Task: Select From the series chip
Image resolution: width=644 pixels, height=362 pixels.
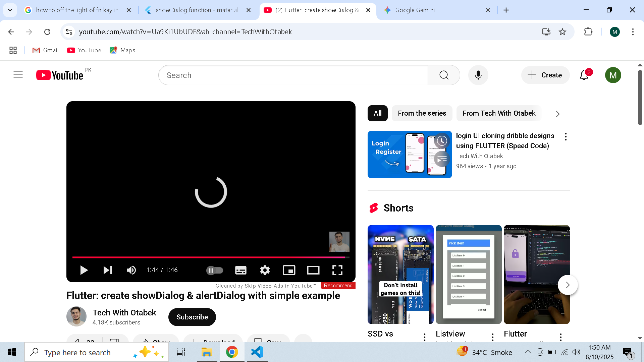Action: (x=422, y=113)
